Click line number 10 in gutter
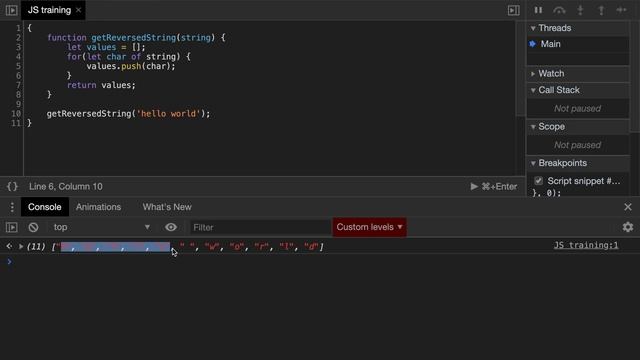 [x=16, y=114]
